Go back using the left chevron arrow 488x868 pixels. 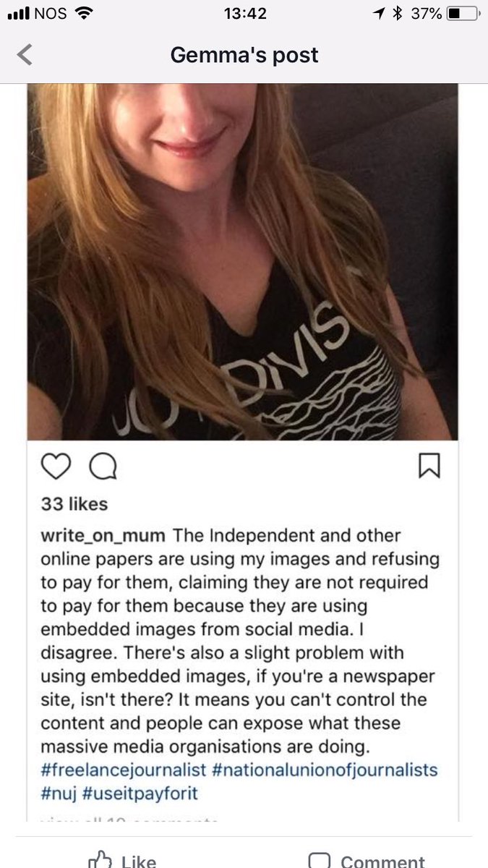[25, 56]
